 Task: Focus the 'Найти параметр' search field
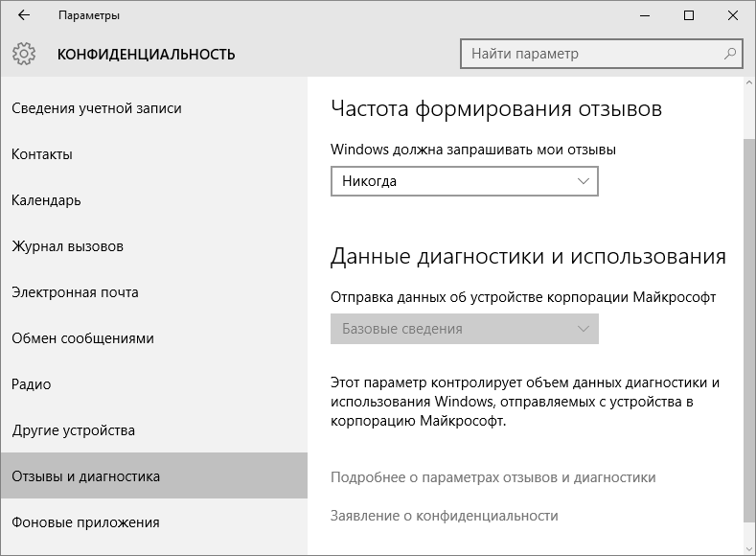tap(601, 54)
